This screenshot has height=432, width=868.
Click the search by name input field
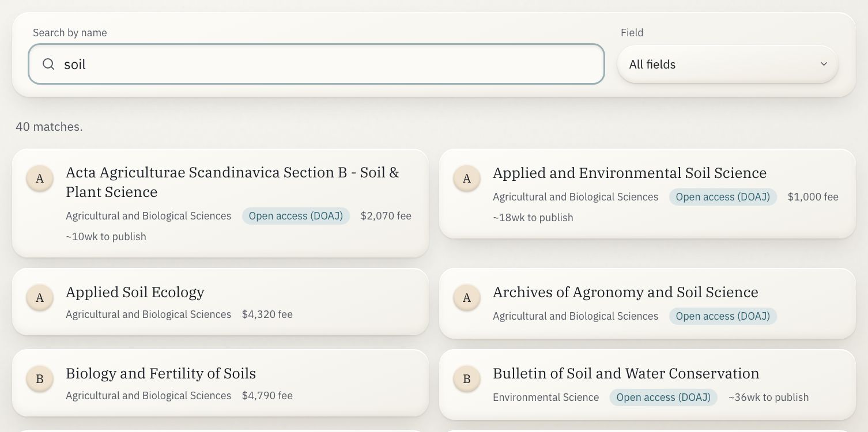(x=316, y=64)
